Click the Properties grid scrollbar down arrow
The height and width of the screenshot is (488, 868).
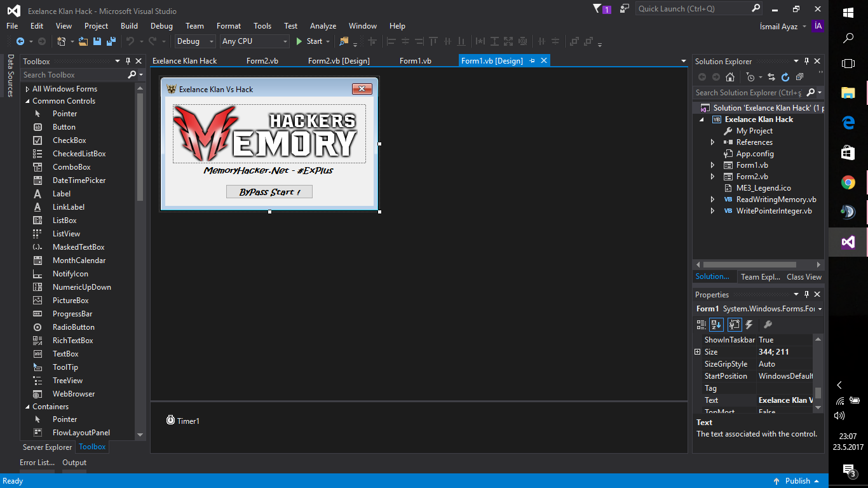tap(818, 408)
